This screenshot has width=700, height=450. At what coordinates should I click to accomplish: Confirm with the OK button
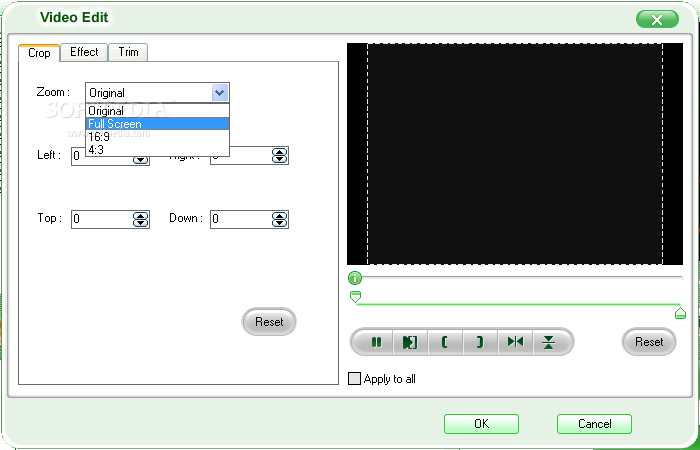point(481,424)
